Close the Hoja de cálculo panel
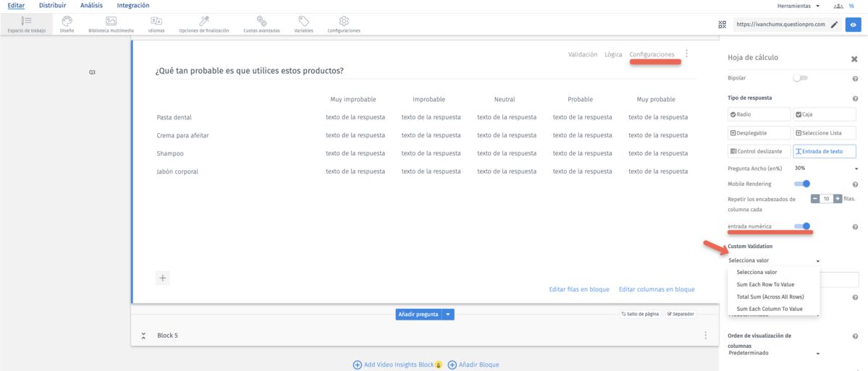This screenshot has width=868, height=371. click(854, 59)
